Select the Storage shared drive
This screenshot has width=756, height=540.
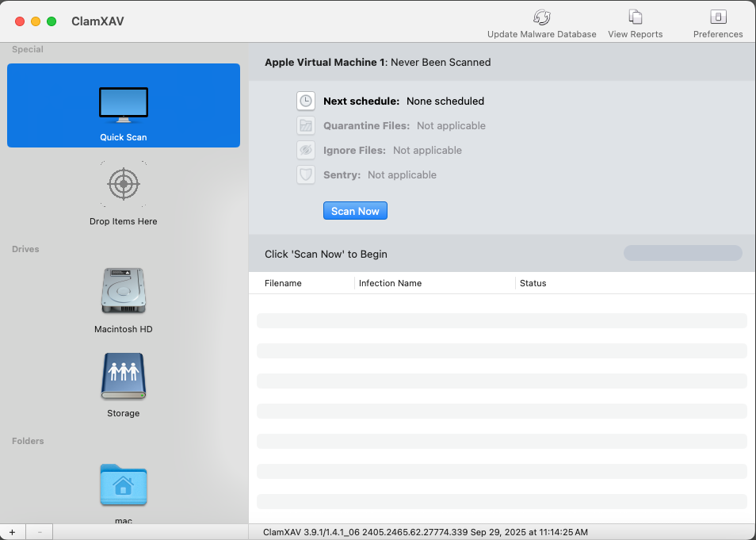point(124,376)
